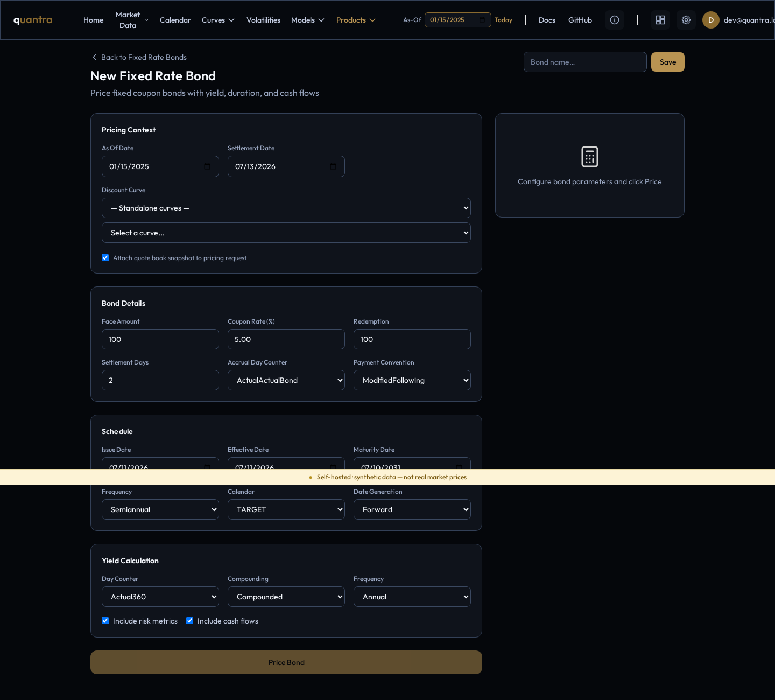Image resolution: width=775 pixels, height=700 pixels.
Task: Open calendar picker for As Of Date
Action: click(x=207, y=166)
